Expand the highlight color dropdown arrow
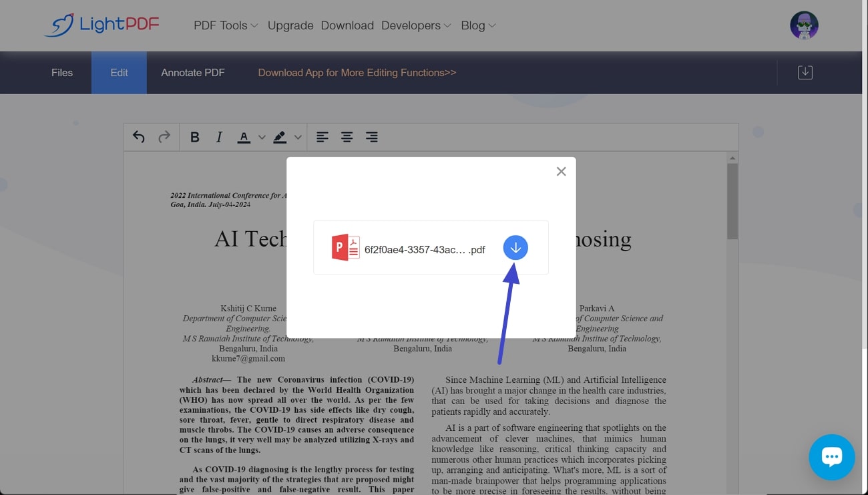This screenshot has width=868, height=495. pos(297,137)
